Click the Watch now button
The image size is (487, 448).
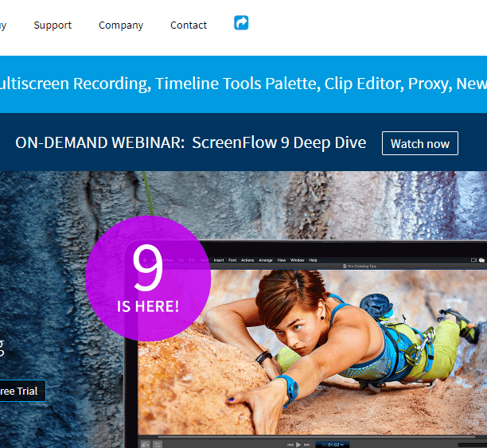point(420,143)
